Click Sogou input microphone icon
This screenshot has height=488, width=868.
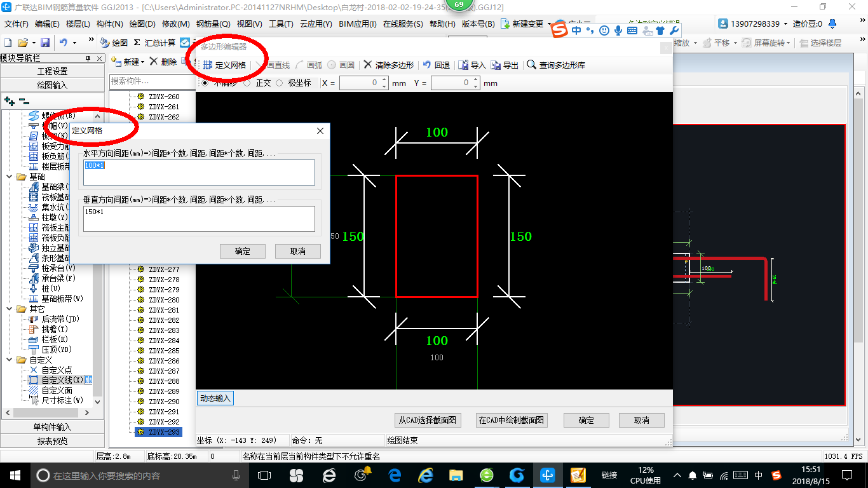(618, 30)
